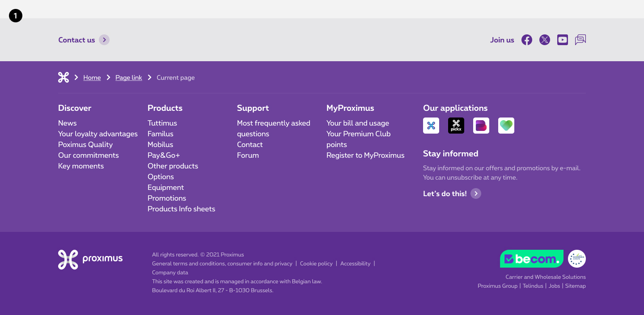Screen dimensions: 644x315
Task: Click the Sitemap footer link
Action: click(575, 286)
